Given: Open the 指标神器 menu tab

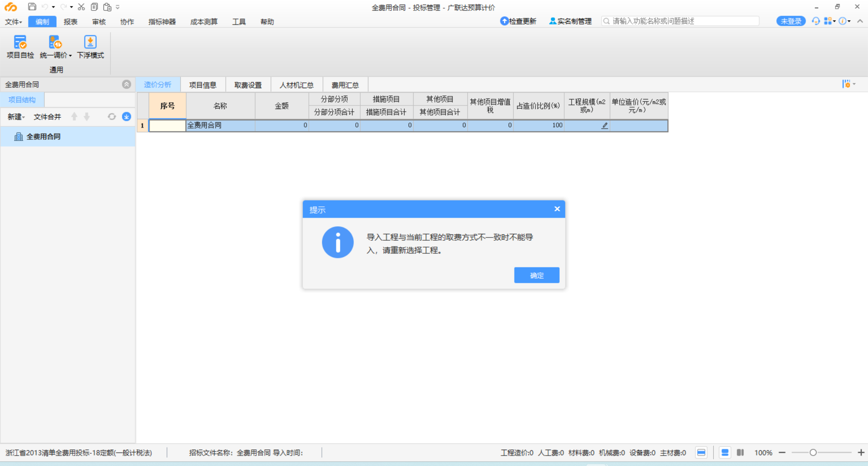Looking at the screenshot, I should (x=162, y=22).
